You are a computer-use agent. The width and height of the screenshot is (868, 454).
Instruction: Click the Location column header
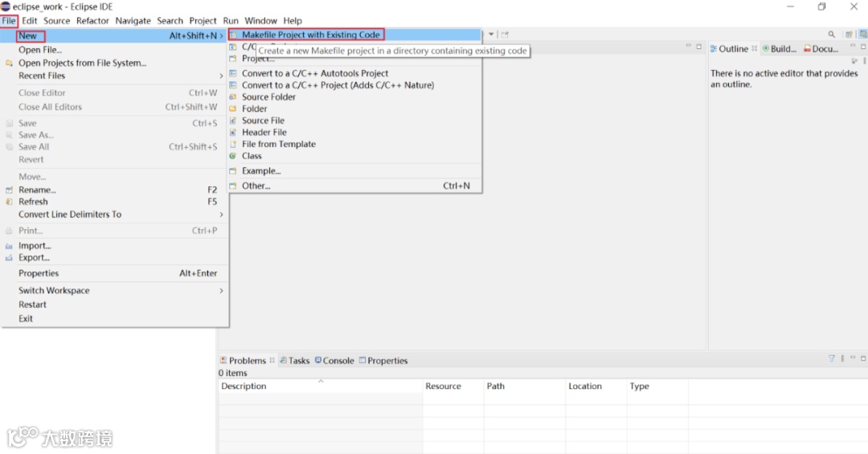[x=596, y=386]
